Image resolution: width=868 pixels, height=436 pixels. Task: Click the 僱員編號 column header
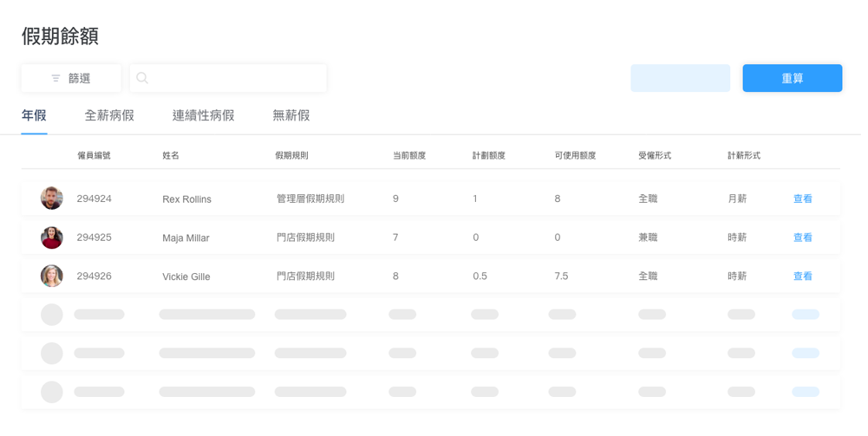pyautogui.click(x=94, y=156)
